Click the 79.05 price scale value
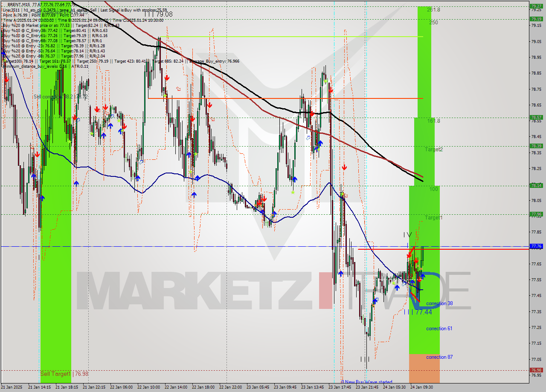Viewport: 546px width, 392px height. [x=536, y=41]
